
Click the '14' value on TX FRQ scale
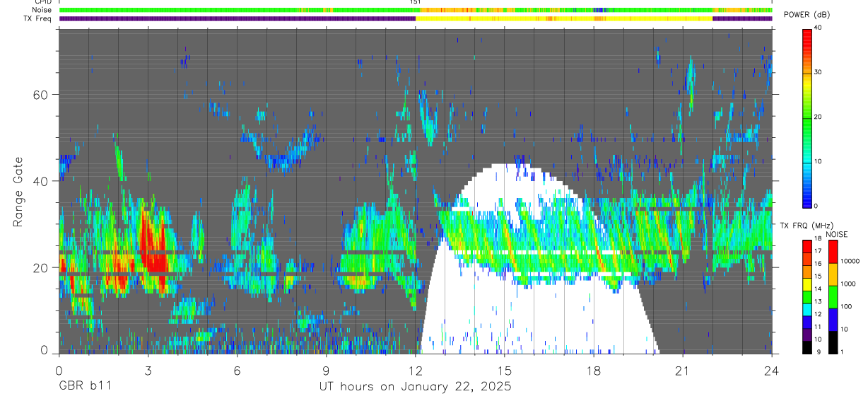(x=819, y=289)
